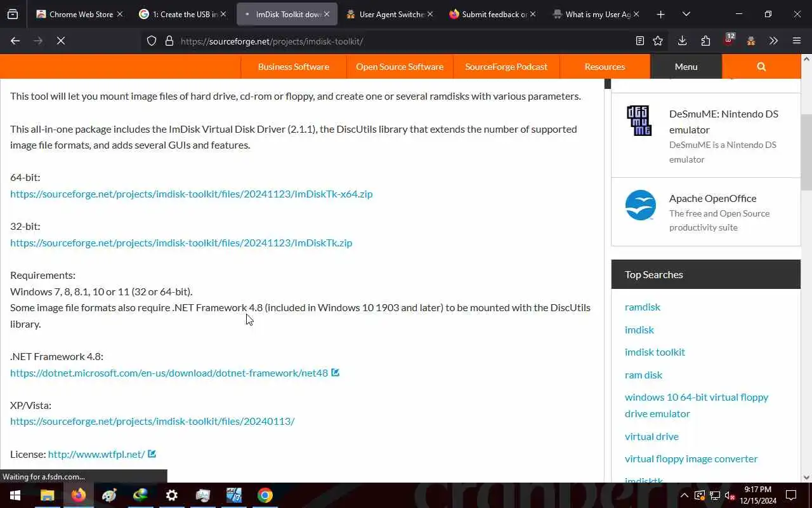This screenshot has height=508, width=812.
Task: Open Settings gear in taskbar
Action: tap(172, 495)
